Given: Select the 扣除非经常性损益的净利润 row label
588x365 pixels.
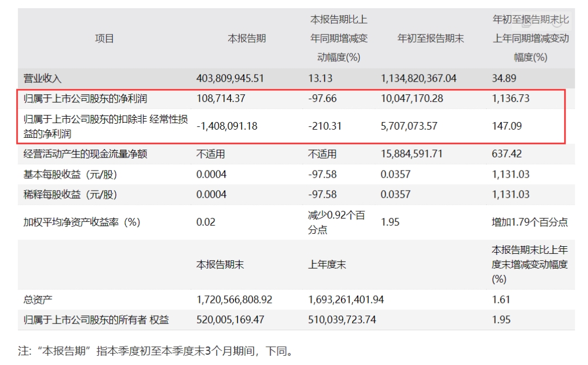Looking at the screenshot, I should tap(106, 126).
